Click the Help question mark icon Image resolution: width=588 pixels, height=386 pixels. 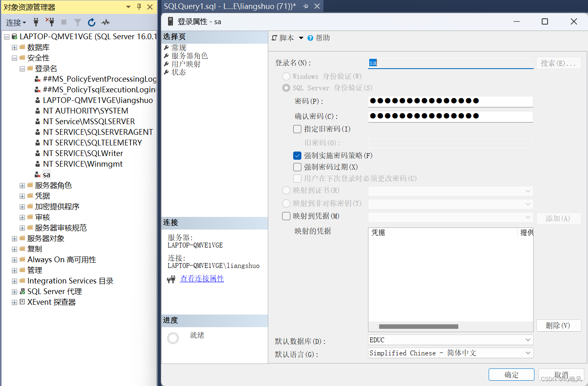[310, 38]
